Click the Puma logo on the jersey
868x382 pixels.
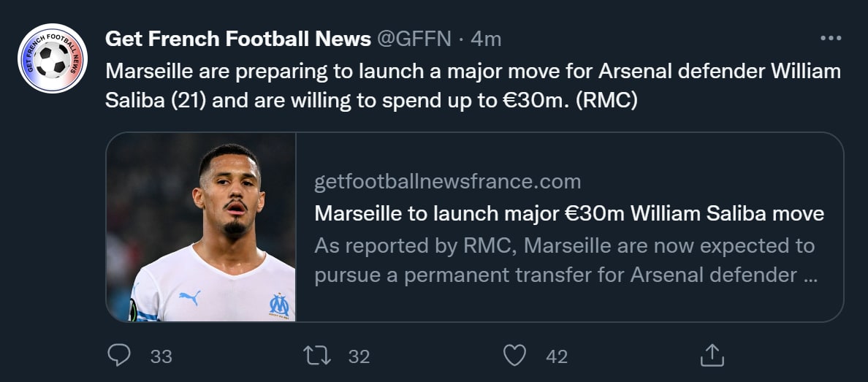click(x=189, y=297)
